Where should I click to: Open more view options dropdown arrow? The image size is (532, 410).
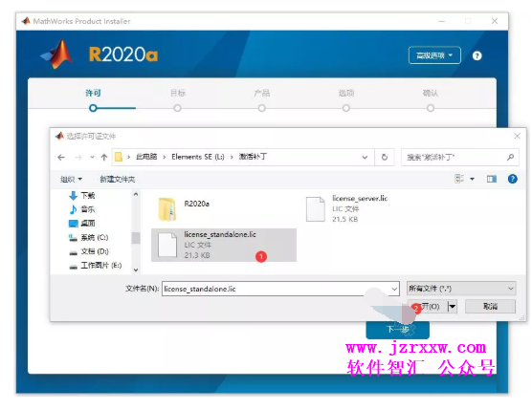pyautogui.click(x=472, y=179)
